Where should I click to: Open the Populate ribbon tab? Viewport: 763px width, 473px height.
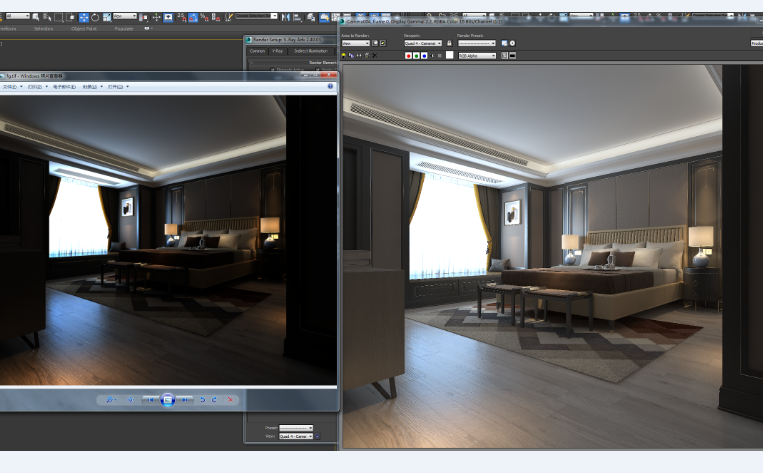[124, 29]
